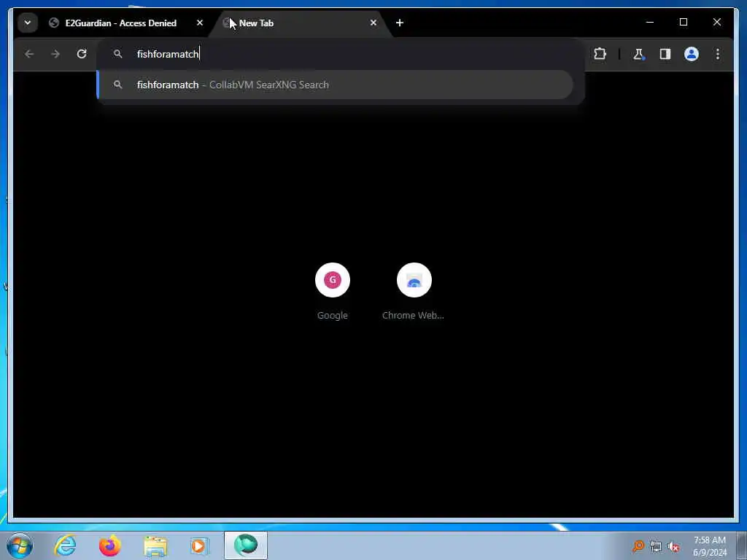Minimize the browser window
This screenshot has height=560, width=747.
(x=650, y=22)
